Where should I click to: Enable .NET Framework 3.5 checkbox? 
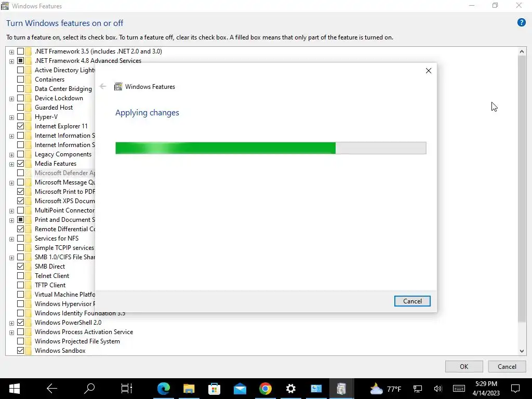(20, 51)
